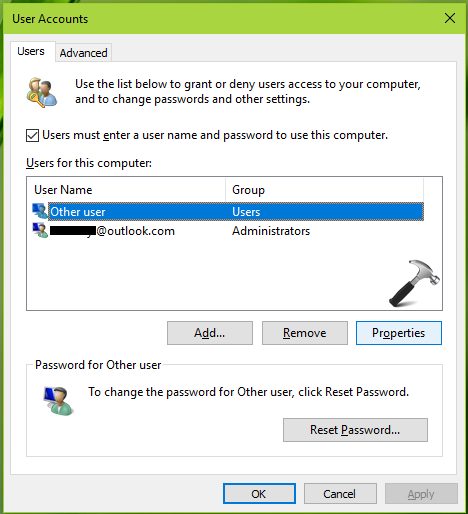This screenshot has width=468, height=514.
Task: Cancel the User Accounts dialog
Action: 340,494
